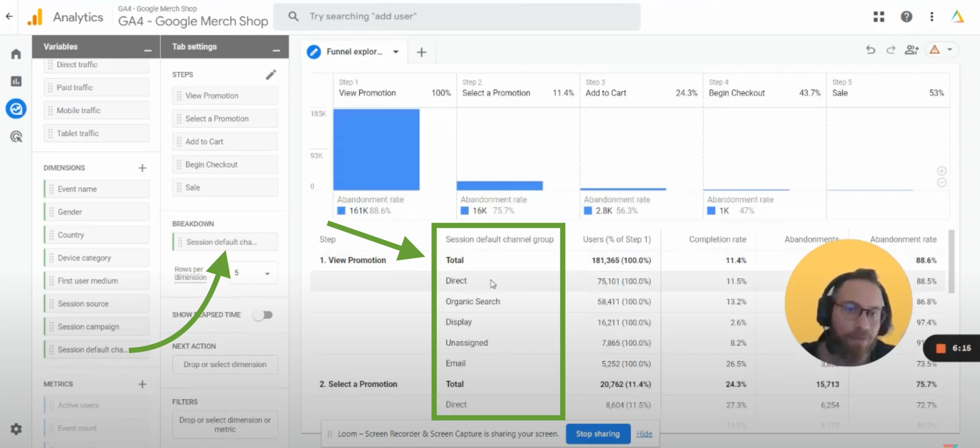Select the Direct traffic segment

click(x=97, y=65)
